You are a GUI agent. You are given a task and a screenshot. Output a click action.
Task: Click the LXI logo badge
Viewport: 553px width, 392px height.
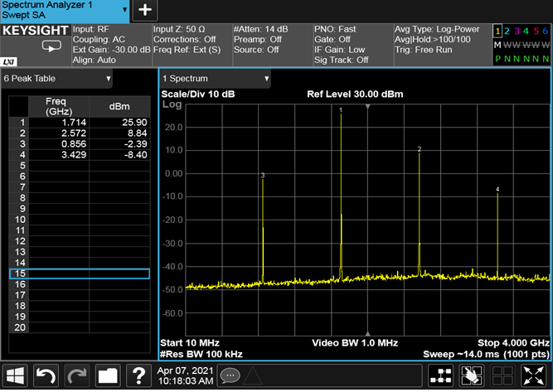click(x=8, y=62)
